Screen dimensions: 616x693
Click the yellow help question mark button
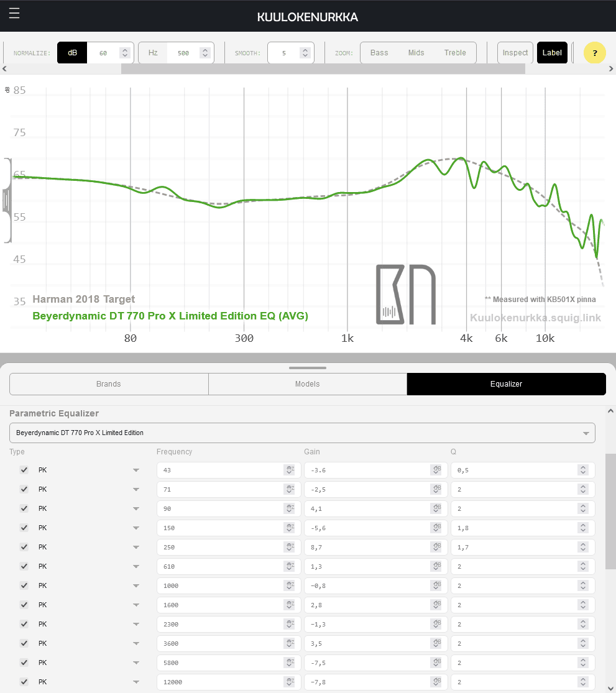595,53
